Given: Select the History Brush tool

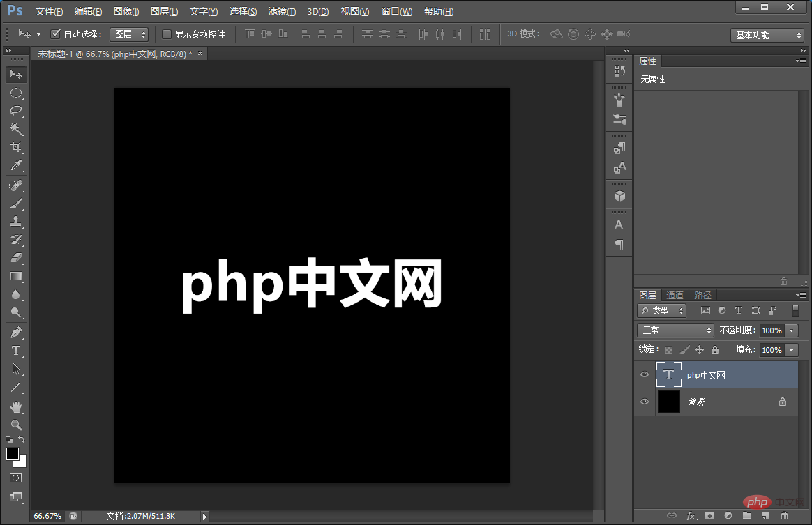Looking at the screenshot, I should click(16, 240).
